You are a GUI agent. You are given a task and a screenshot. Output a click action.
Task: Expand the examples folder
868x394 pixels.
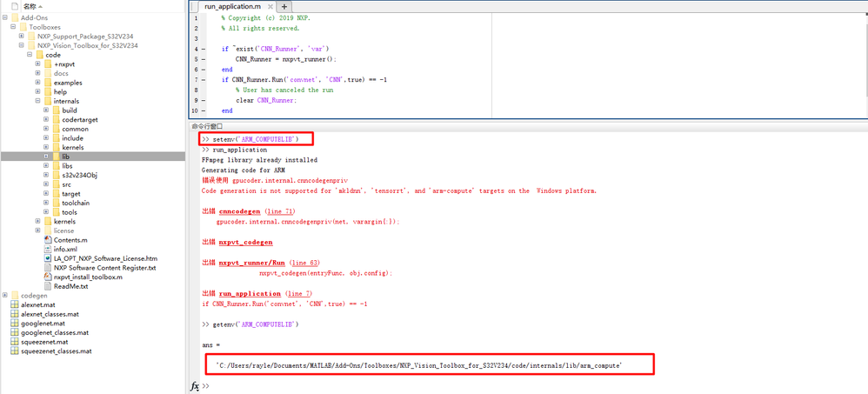pos(37,83)
